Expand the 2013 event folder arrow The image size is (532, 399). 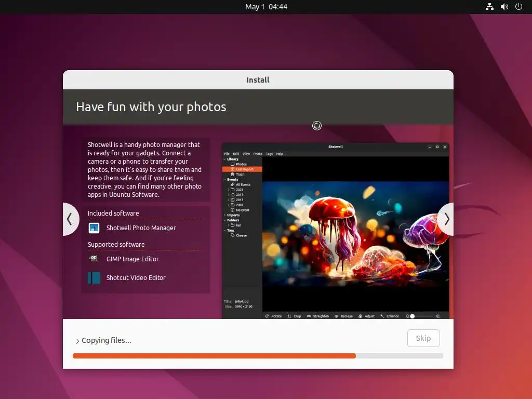[x=229, y=200]
